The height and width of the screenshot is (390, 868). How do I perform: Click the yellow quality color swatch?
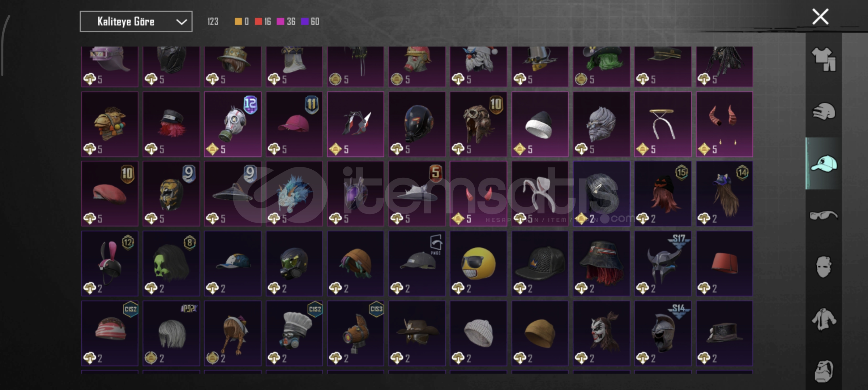[238, 22]
